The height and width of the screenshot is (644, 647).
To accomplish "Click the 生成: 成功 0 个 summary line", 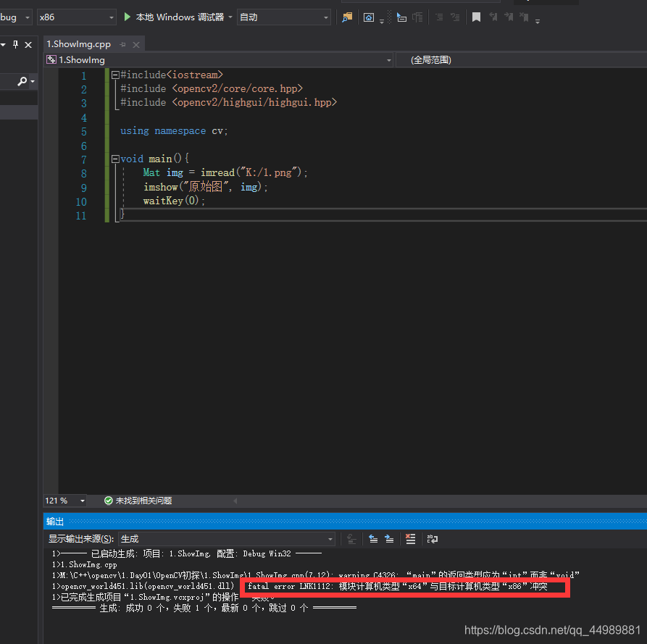I will point(204,608).
